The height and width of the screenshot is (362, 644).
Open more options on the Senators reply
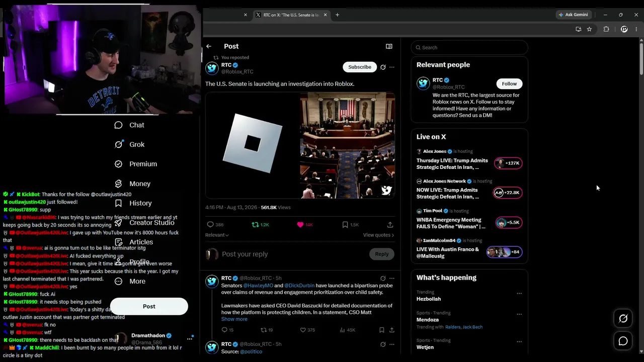[392, 278]
